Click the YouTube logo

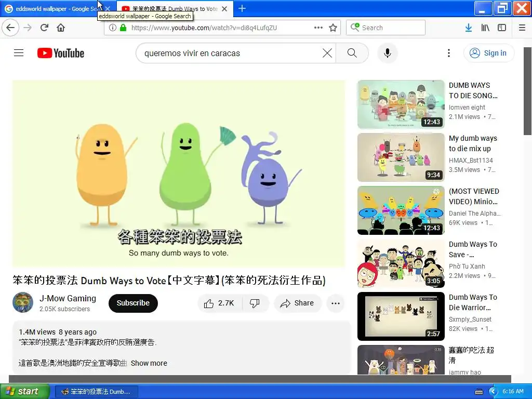(61, 53)
